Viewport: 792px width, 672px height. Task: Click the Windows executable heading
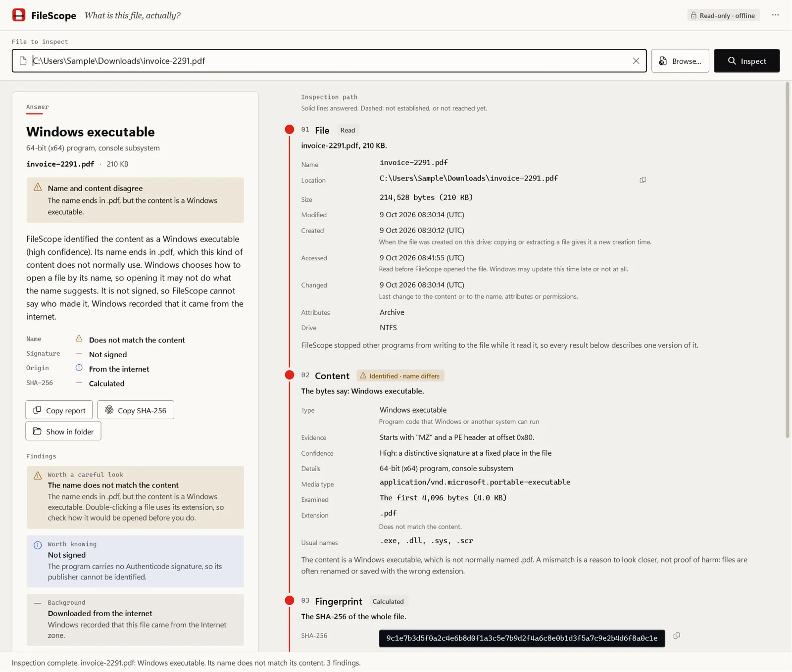91,132
